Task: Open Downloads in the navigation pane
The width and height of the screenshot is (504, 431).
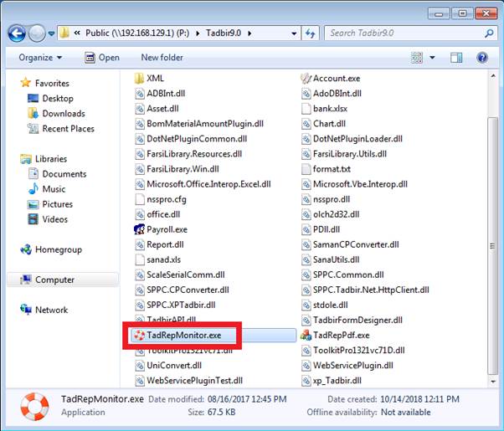Action: click(64, 114)
